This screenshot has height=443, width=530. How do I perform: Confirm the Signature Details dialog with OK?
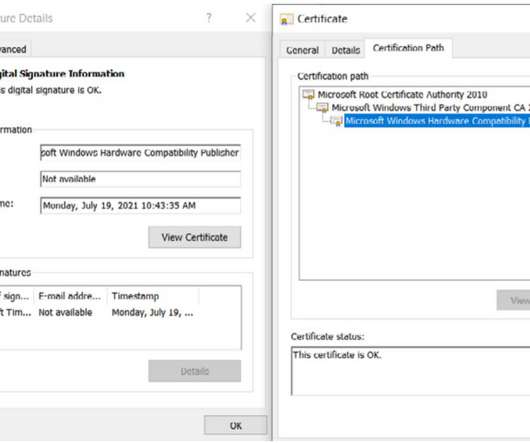click(x=235, y=426)
